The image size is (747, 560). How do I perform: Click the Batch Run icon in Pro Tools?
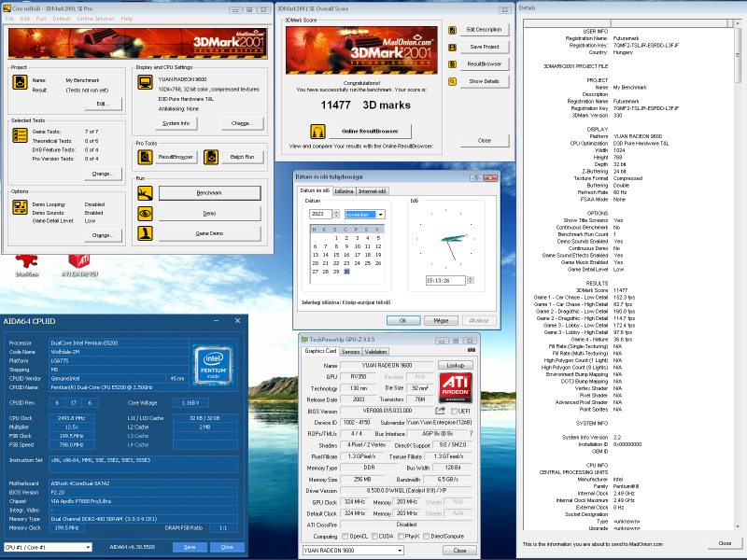(x=211, y=157)
